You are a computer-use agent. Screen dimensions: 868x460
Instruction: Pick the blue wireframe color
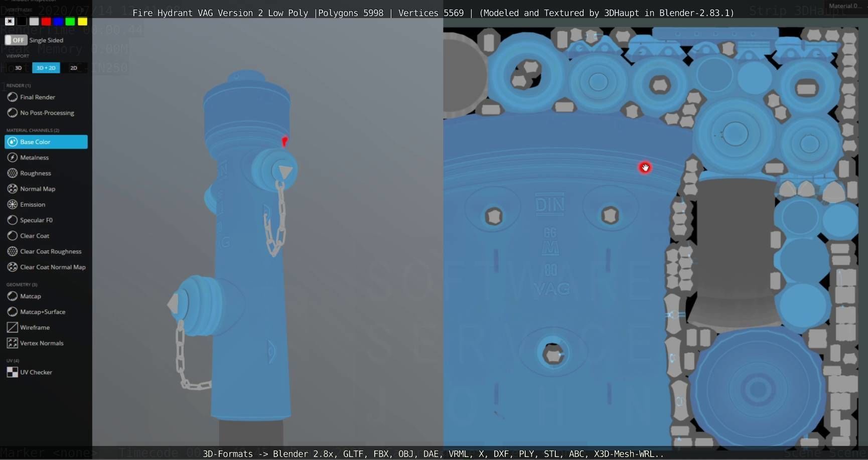[x=58, y=21]
